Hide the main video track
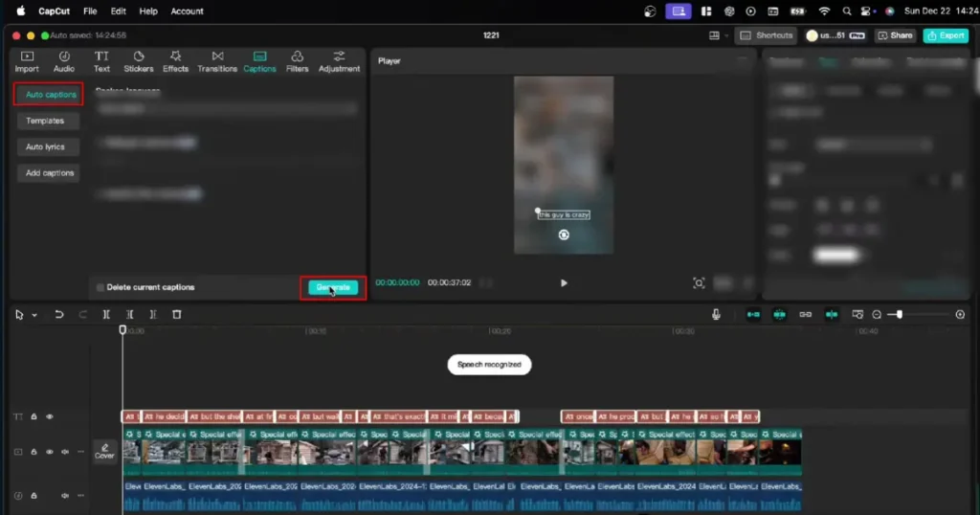Image resolution: width=980 pixels, height=515 pixels. 50,452
